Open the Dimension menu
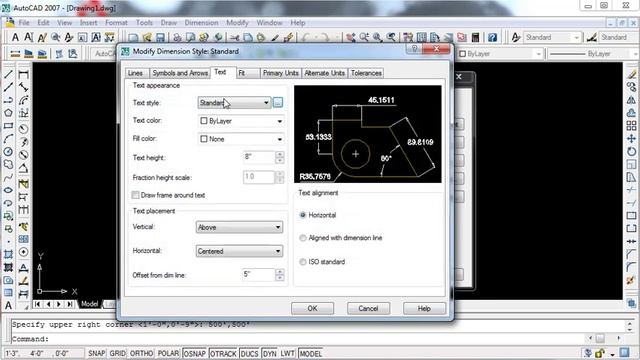Viewport: 640px width, 360px height. click(x=201, y=23)
